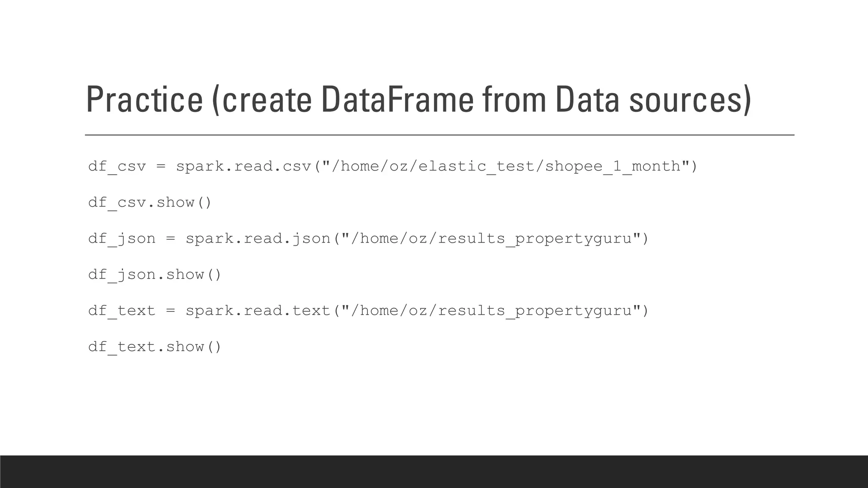Click the df_text = spark.read.text code line

tap(368, 311)
